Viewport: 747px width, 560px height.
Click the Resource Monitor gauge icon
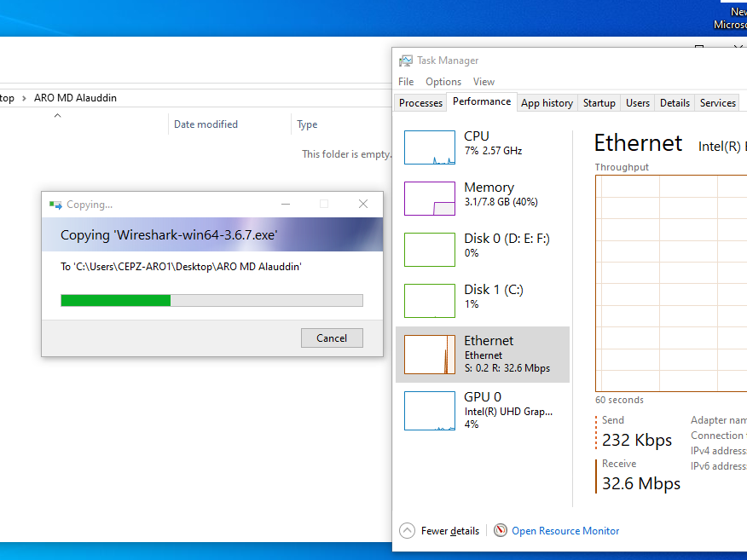coord(501,530)
